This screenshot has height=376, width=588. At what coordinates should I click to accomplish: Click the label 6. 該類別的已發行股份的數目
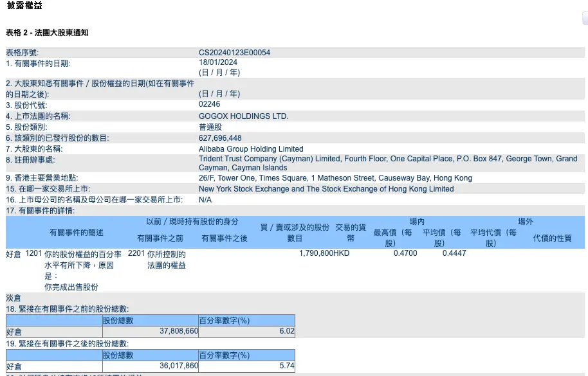coord(58,138)
